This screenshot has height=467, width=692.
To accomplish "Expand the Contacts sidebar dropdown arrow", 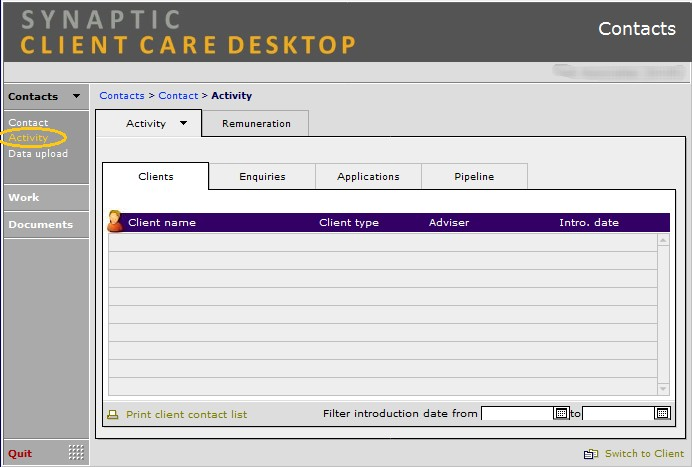I will (76, 96).
